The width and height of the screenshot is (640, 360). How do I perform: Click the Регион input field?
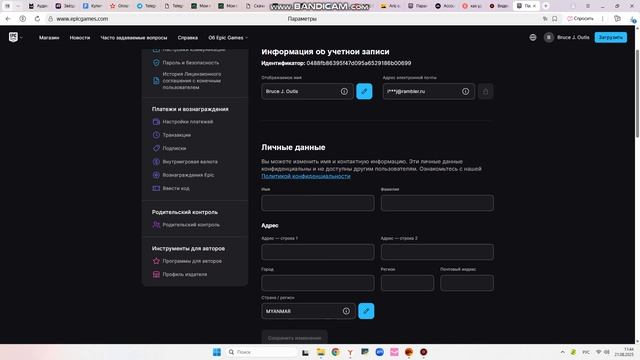(407, 283)
